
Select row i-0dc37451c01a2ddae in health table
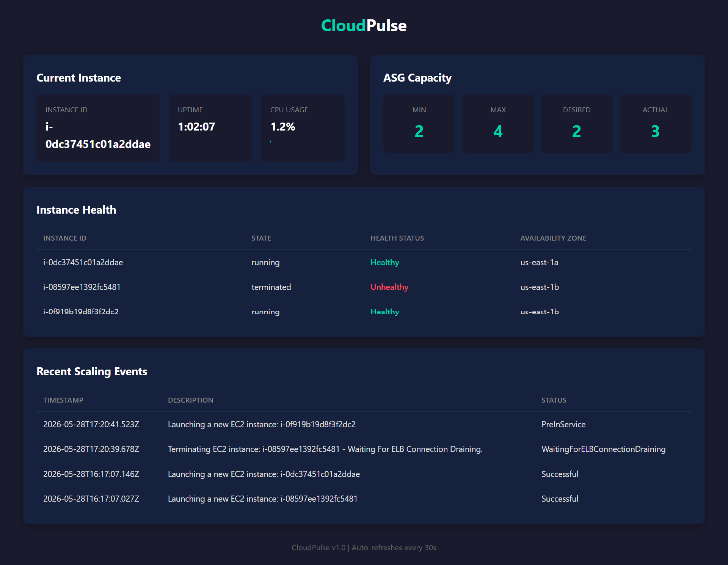tap(364, 262)
